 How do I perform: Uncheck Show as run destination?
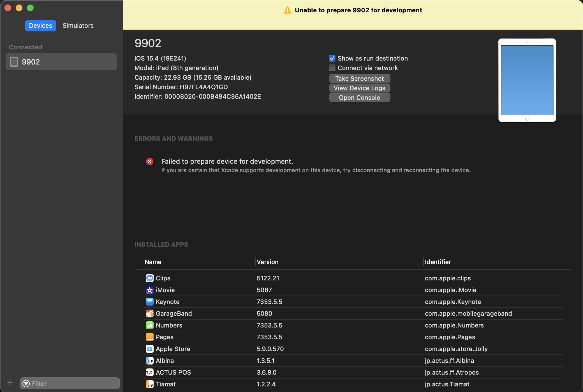(x=332, y=58)
